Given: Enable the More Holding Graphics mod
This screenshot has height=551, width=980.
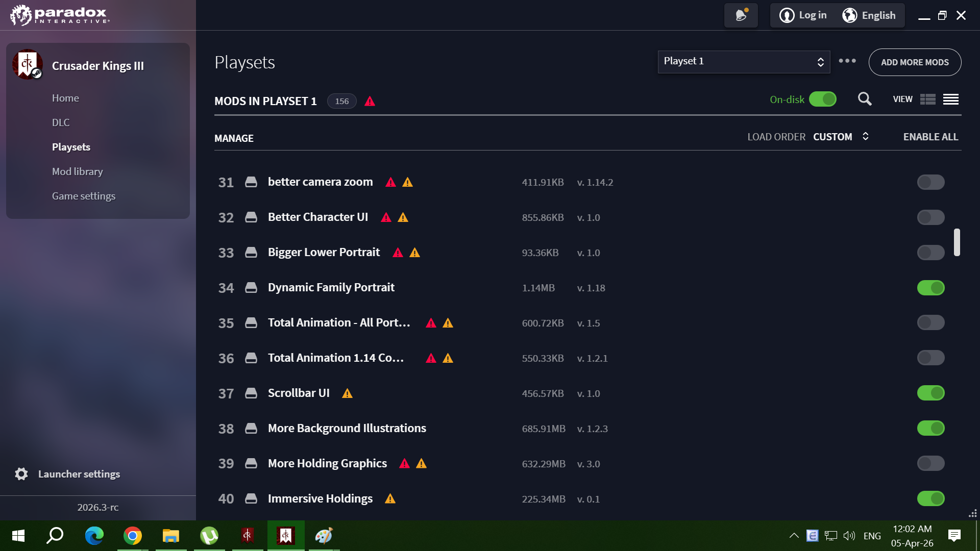Looking at the screenshot, I should 931,463.
